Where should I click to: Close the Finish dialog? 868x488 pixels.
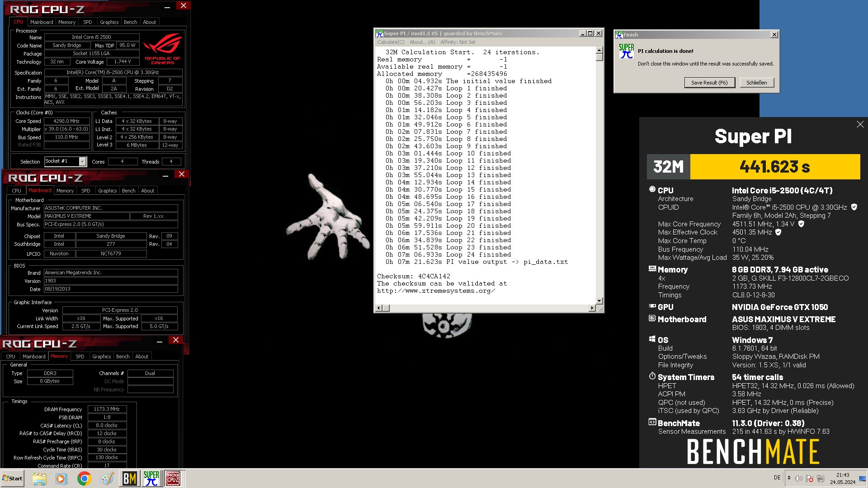click(x=774, y=35)
